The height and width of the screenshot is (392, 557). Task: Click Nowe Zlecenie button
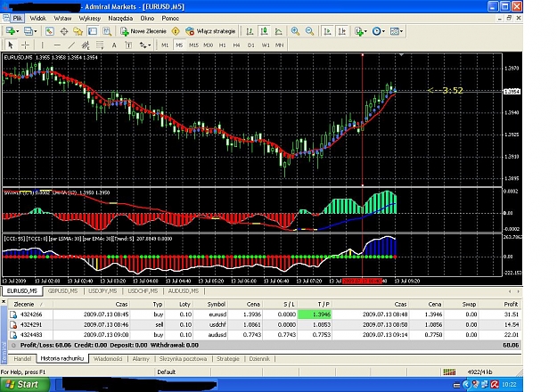coord(143,31)
